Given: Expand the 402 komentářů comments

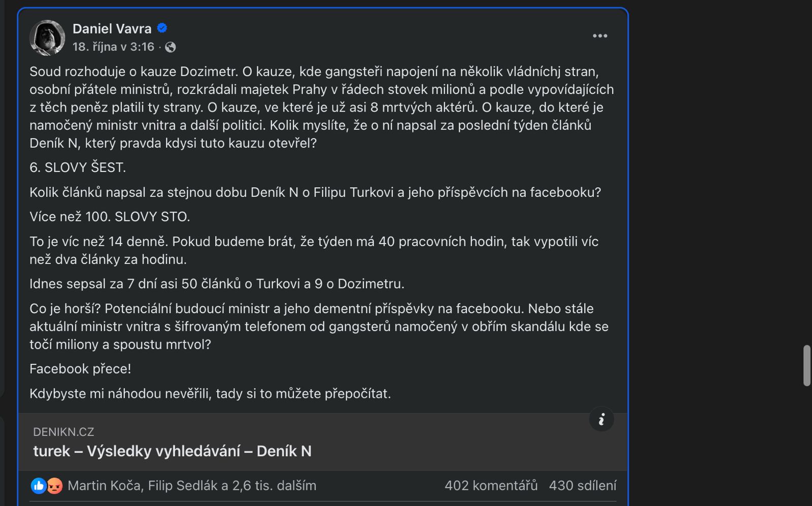Looking at the screenshot, I should pyautogui.click(x=491, y=486).
